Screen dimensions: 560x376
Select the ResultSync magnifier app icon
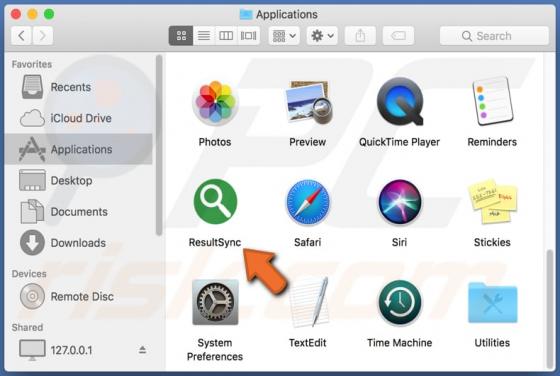point(215,202)
